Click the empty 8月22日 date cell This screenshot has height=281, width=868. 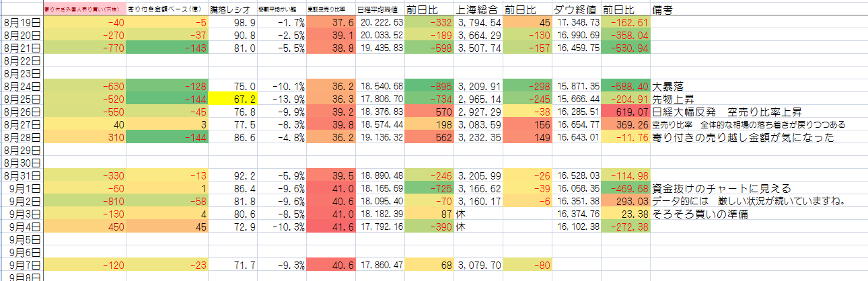coord(22,61)
